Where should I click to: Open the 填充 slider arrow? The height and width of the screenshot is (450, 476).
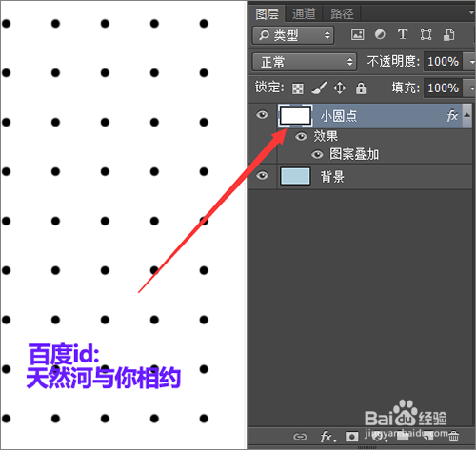(469, 88)
